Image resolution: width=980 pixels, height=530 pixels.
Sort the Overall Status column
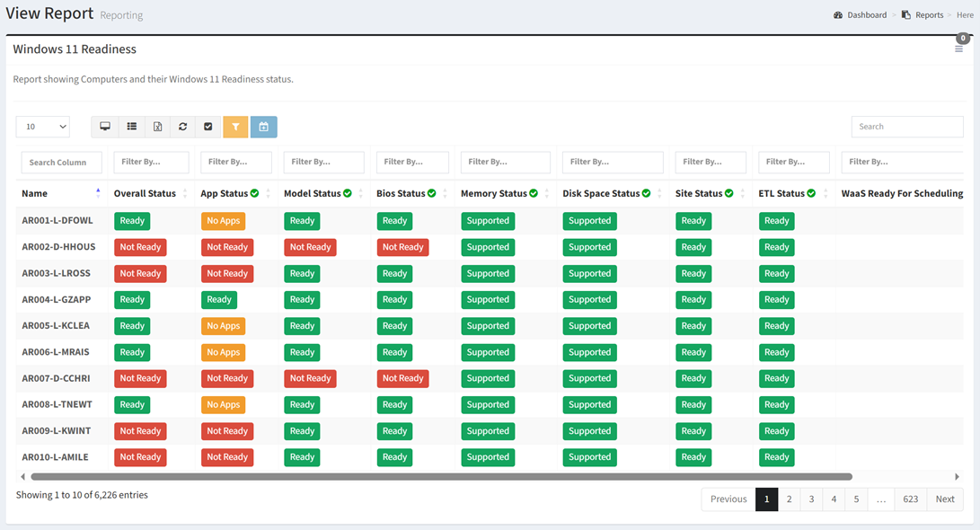[185, 193]
